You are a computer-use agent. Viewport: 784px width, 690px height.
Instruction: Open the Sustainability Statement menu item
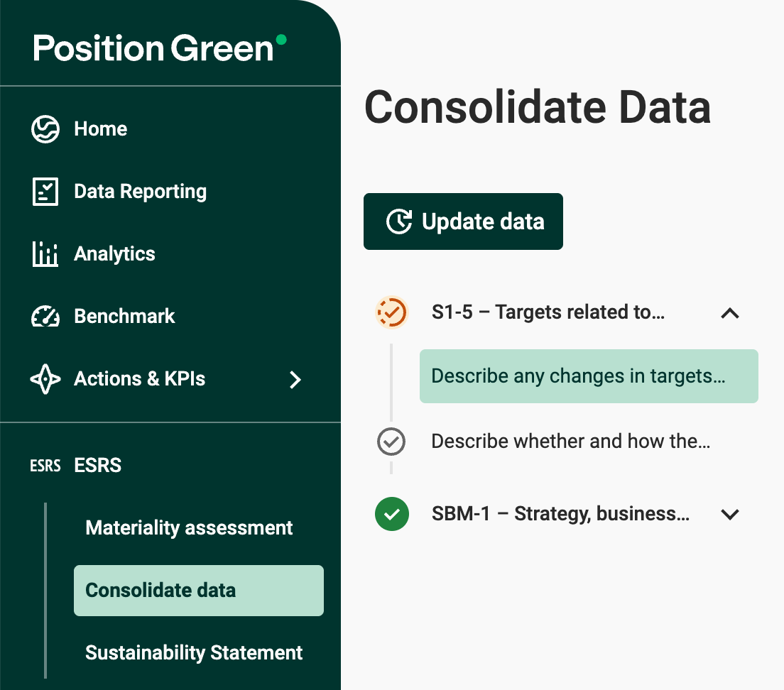[194, 653]
